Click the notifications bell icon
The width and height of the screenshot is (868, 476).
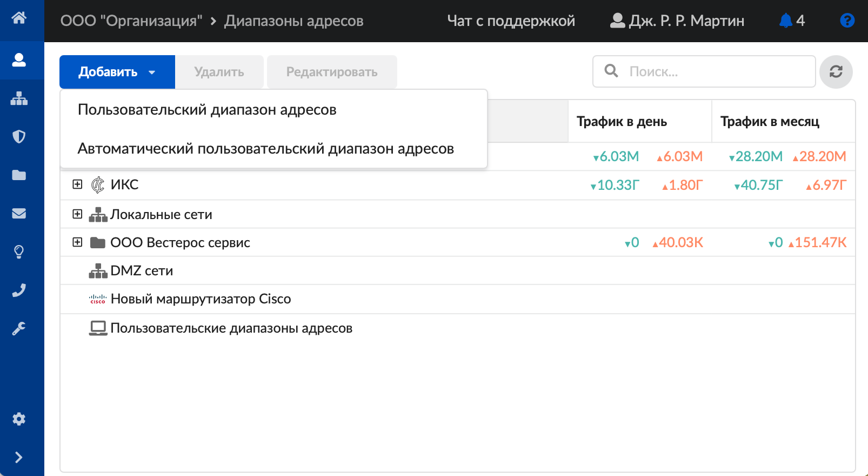(x=785, y=21)
